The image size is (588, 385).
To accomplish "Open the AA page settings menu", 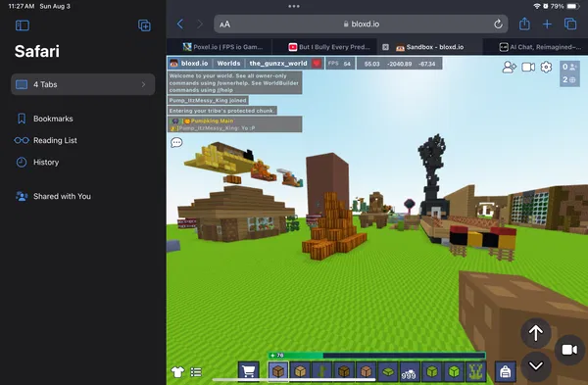I will coord(225,24).
